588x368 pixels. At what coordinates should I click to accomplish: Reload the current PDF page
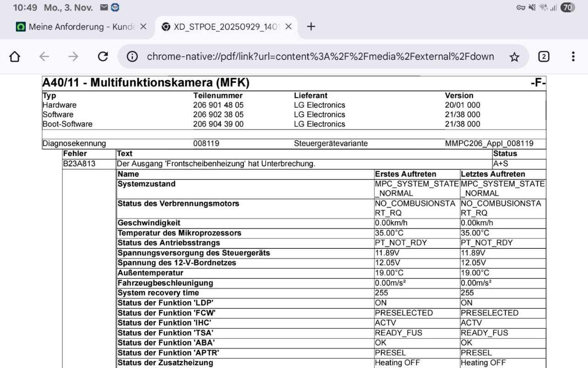103,57
